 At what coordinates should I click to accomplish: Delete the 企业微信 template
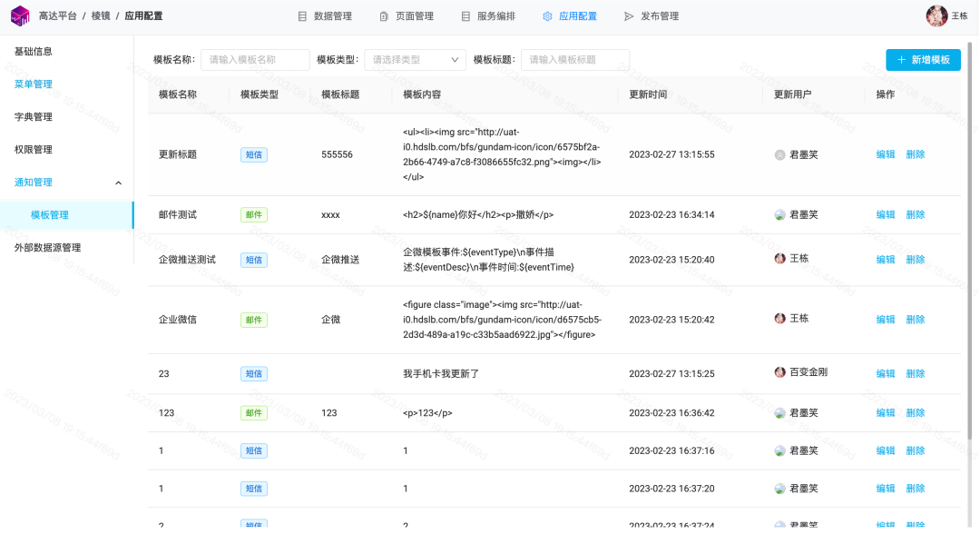tap(915, 320)
